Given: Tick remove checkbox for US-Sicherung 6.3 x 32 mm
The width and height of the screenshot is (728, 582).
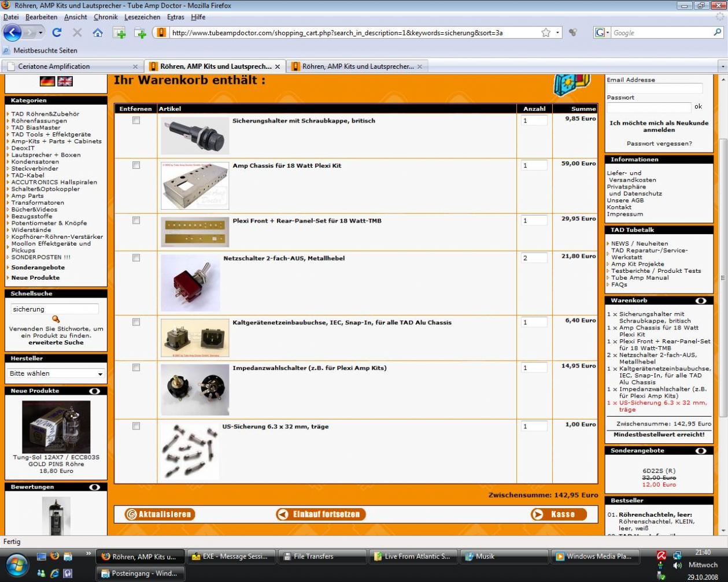Looking at the screenshot, I should click(136, 426).
